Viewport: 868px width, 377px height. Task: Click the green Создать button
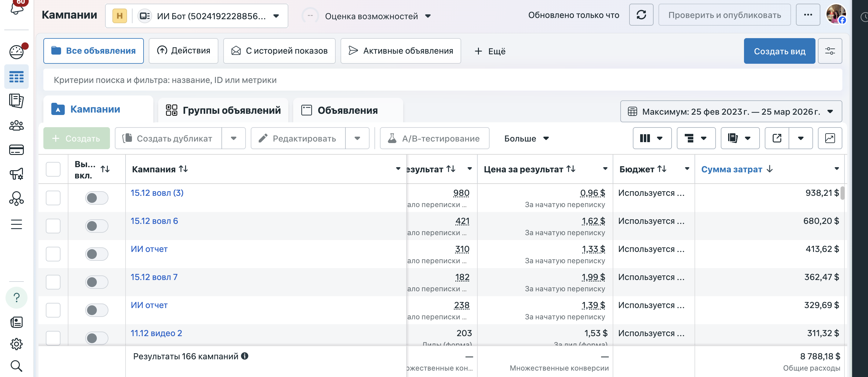point(76,138)
